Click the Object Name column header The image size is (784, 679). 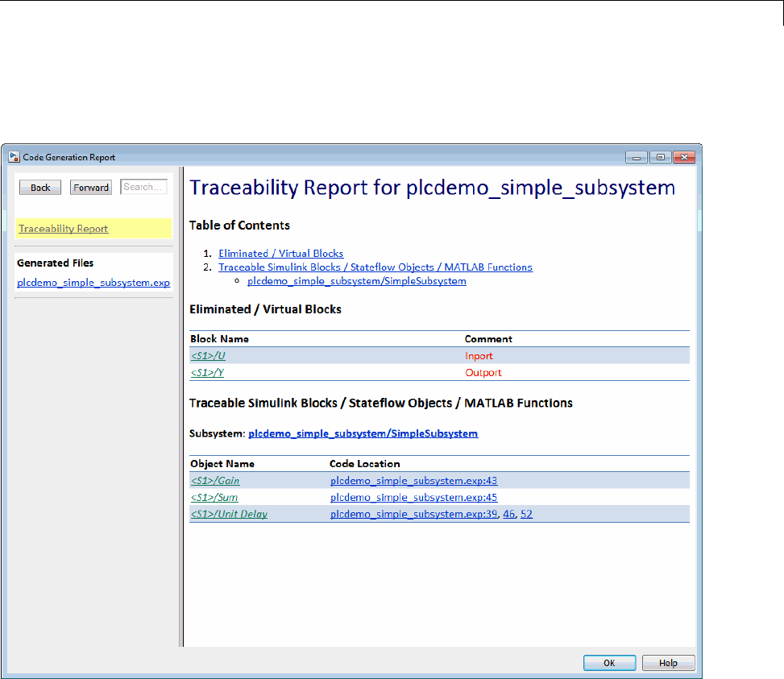(222, 464)
